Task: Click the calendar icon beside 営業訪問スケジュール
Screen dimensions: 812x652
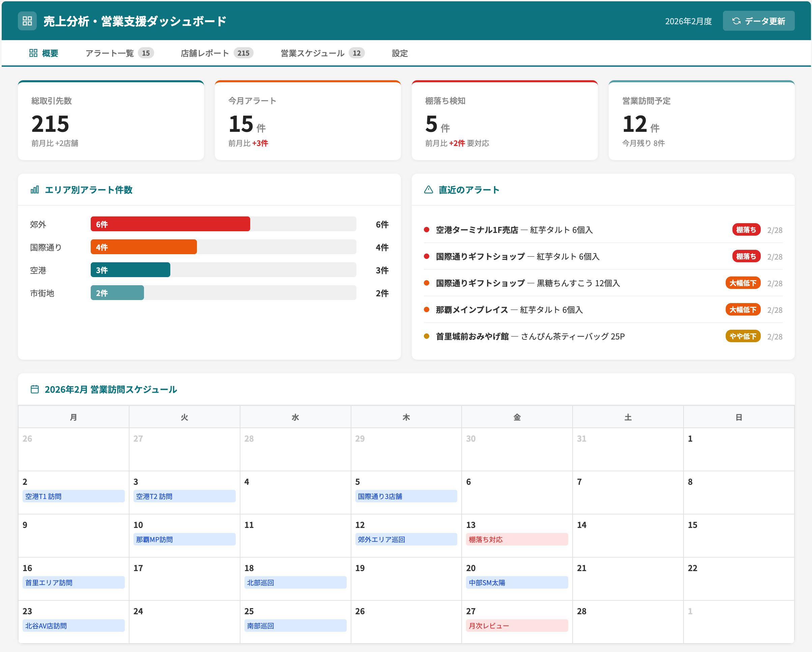Action: tap(35, 389)
